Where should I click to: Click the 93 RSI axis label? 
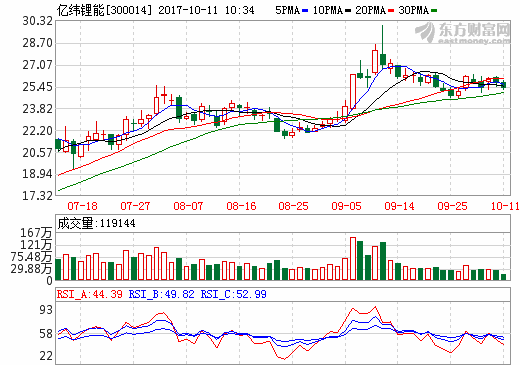click(46, 310)
